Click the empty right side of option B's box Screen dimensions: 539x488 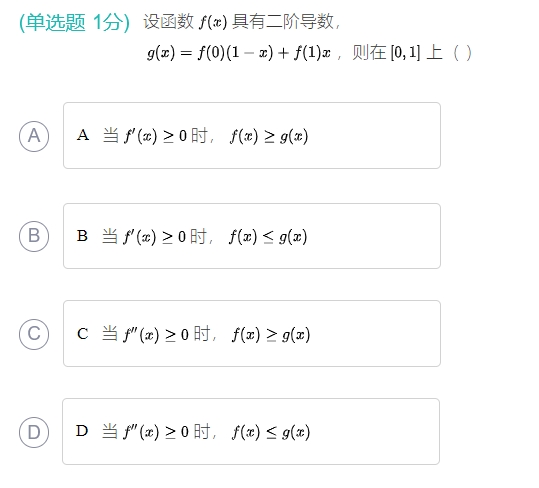click(375, 236)
